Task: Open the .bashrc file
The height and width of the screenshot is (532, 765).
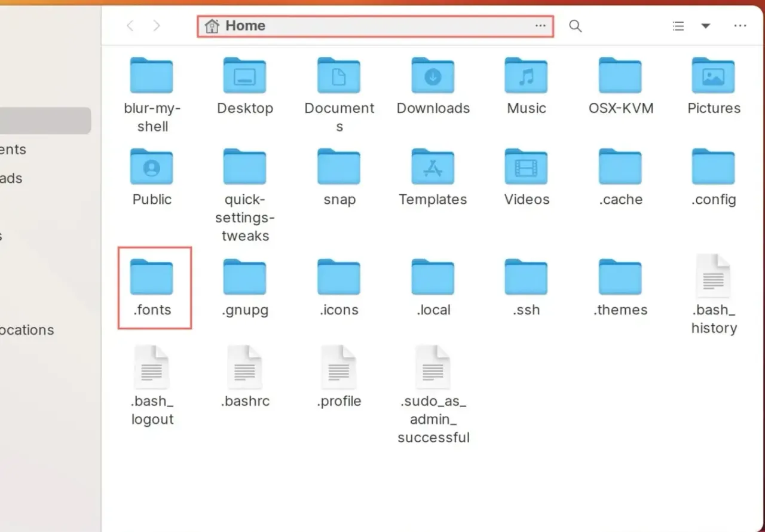Action: pos(245,367)
